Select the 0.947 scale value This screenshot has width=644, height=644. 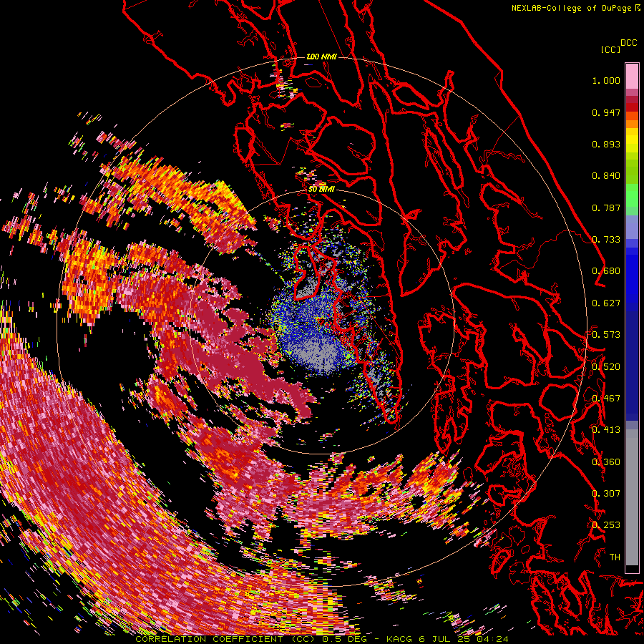(x=606, y=112)
